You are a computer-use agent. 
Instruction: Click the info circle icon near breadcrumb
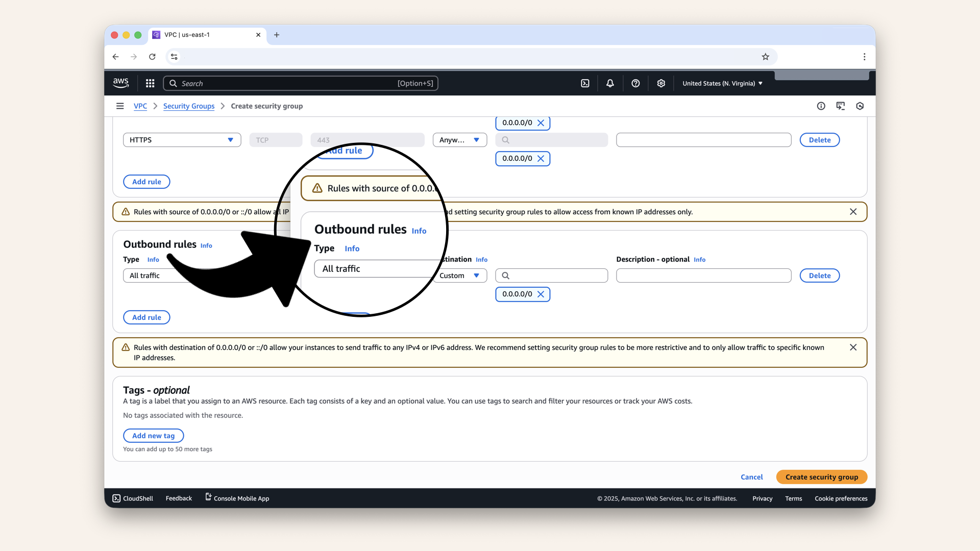821,106
